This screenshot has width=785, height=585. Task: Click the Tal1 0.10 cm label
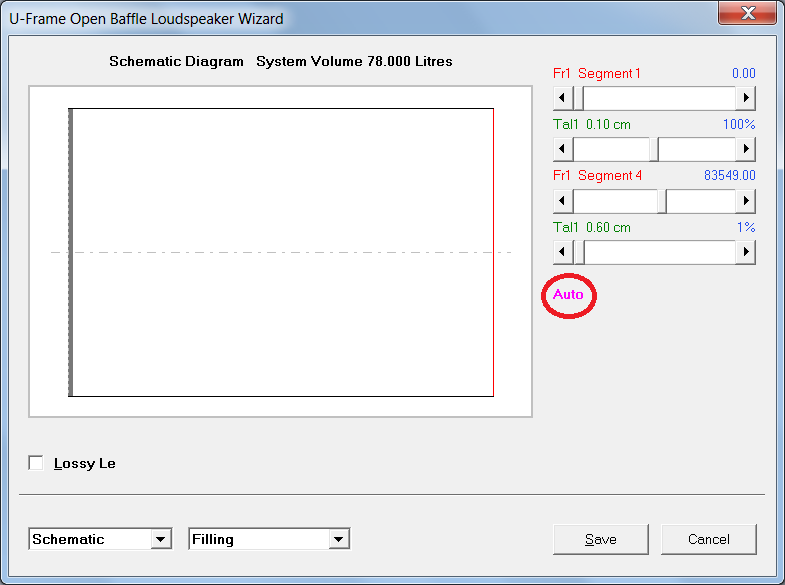[592, 125]
